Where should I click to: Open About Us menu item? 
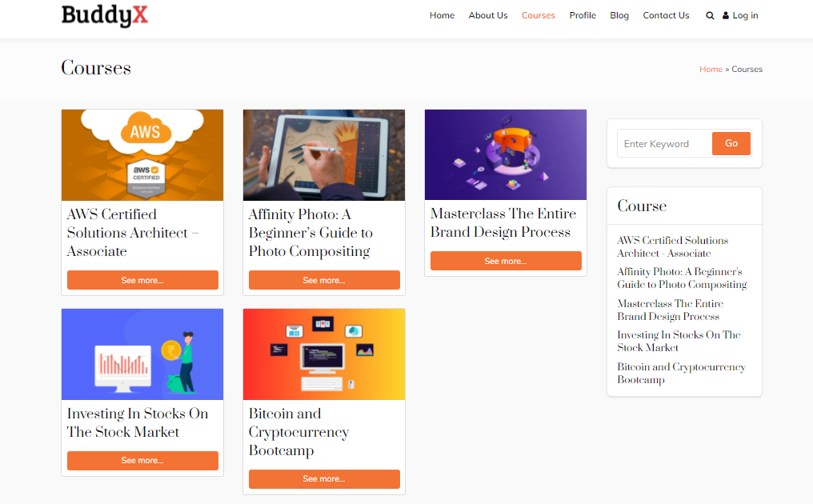488,15
